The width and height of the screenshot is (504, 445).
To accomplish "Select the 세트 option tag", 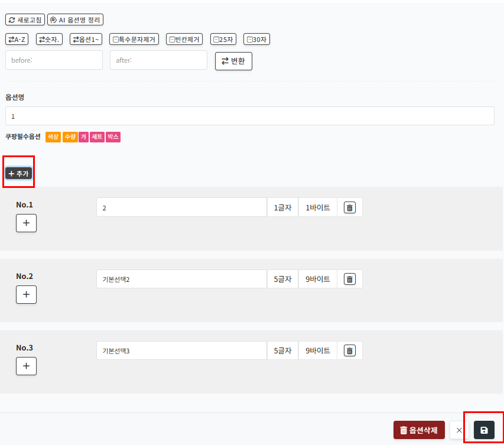I will (x=97, y=137).
